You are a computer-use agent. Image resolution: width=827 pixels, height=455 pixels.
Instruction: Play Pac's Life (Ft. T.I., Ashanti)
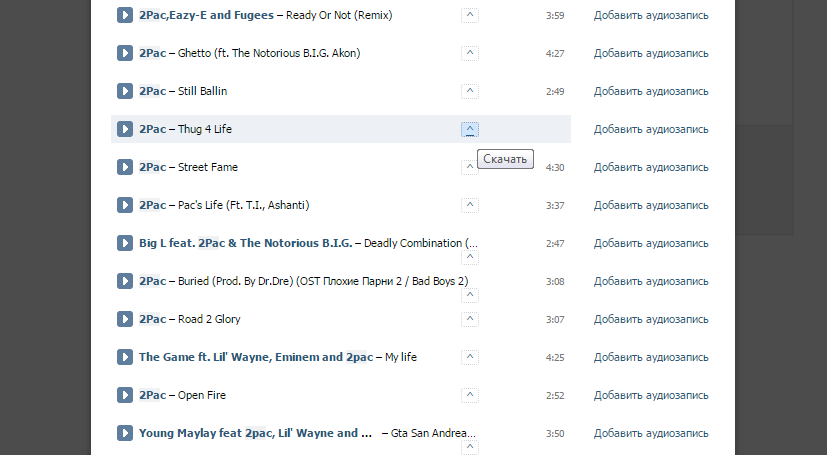124,205
